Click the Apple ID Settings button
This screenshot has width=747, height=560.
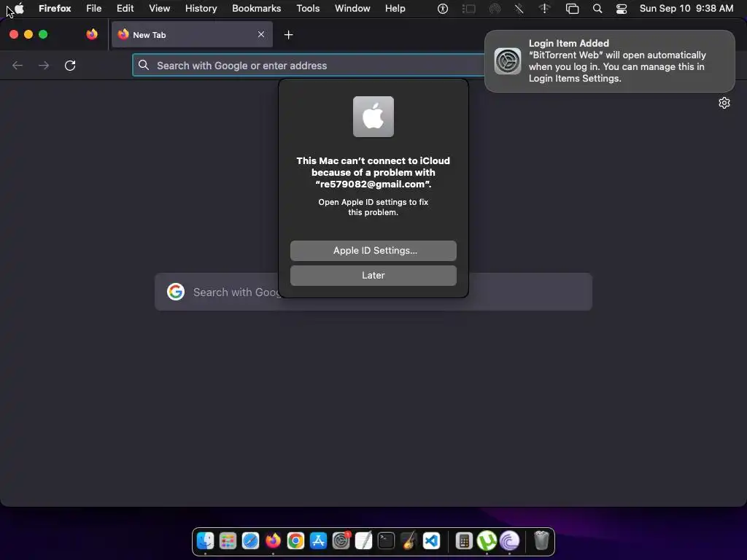click(x=373, y=251)
